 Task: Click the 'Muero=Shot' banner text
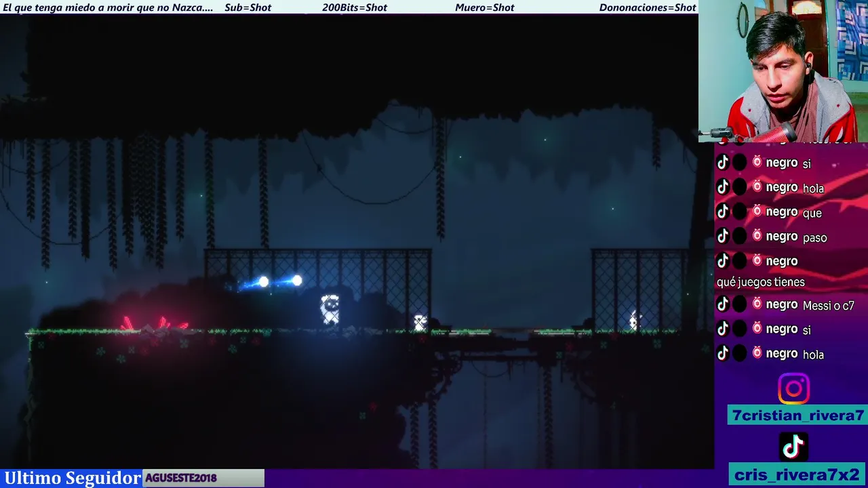click(x=485, y=7)
